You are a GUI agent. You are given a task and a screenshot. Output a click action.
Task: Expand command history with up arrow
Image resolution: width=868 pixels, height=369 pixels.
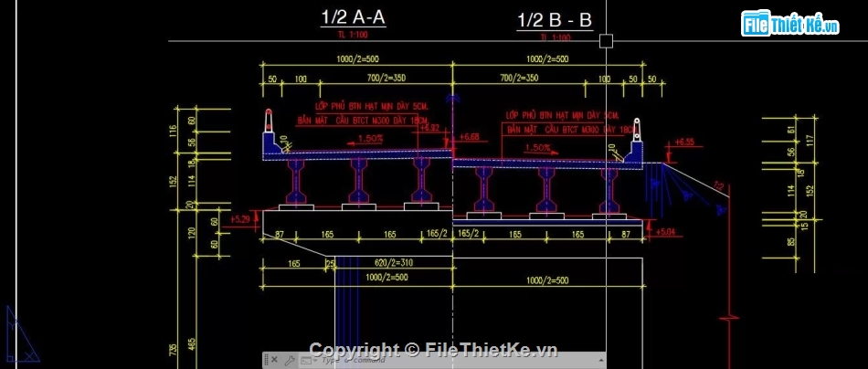pos(600,360)
